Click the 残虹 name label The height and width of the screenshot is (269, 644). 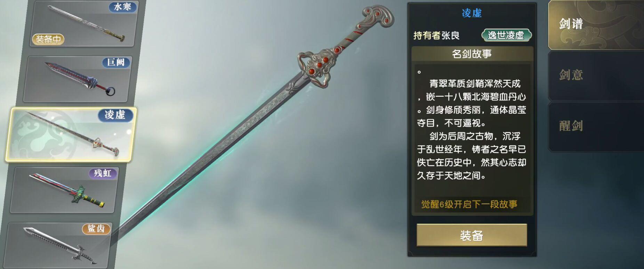tap(103, 173)
